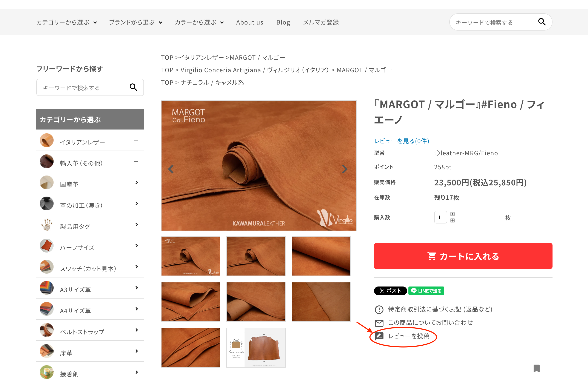Click the header search magnifier icon
Viewport: 588px width, 382px height.
pyautogui.click(x=542, y=22)
